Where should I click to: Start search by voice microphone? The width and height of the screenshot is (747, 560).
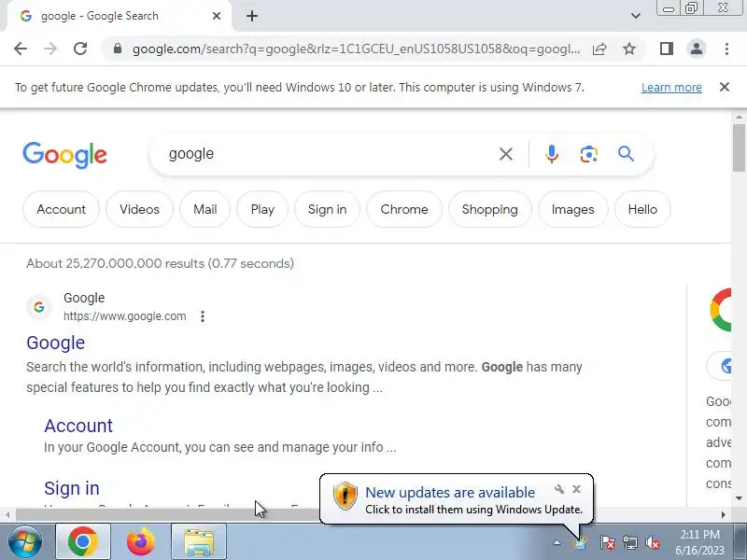tap(552, 154)
